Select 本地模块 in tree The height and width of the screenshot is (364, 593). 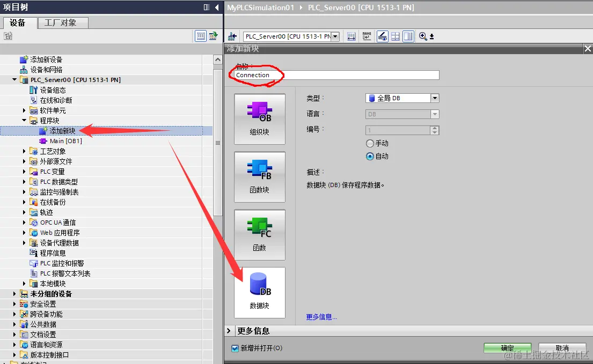pos(53,284)
